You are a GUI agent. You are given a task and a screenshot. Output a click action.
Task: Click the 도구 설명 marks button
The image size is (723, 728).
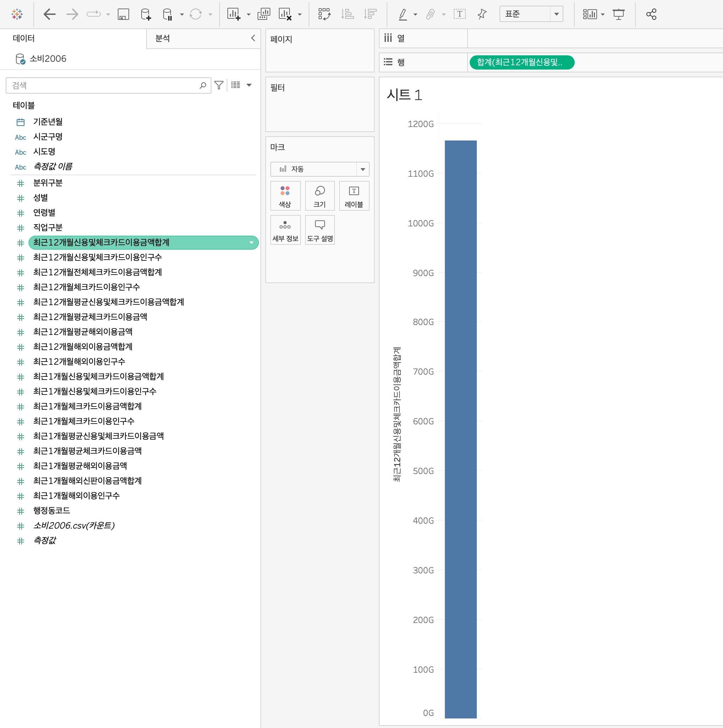(320, 230)
